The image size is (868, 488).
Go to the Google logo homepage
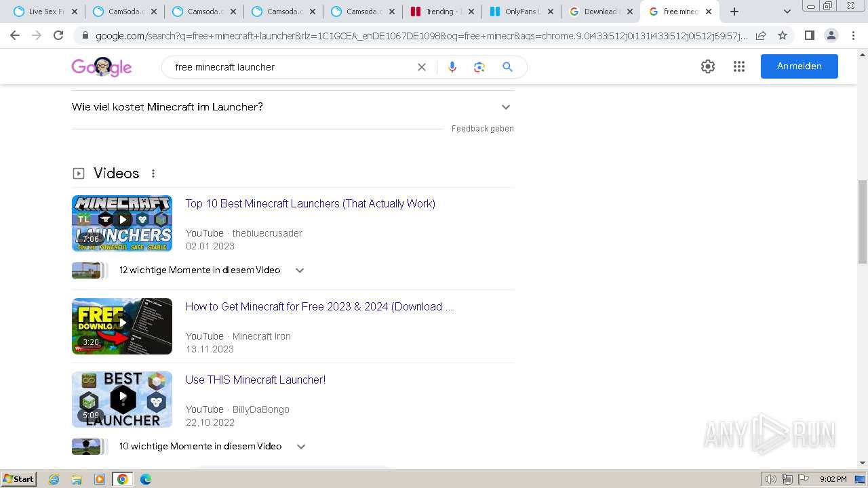[102, 67]
